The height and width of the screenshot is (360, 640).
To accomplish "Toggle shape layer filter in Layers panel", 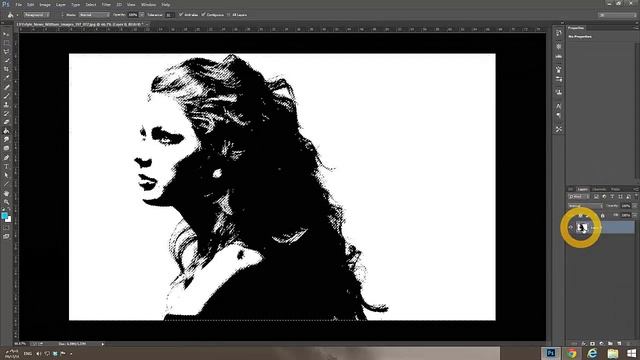I will 620,197.
